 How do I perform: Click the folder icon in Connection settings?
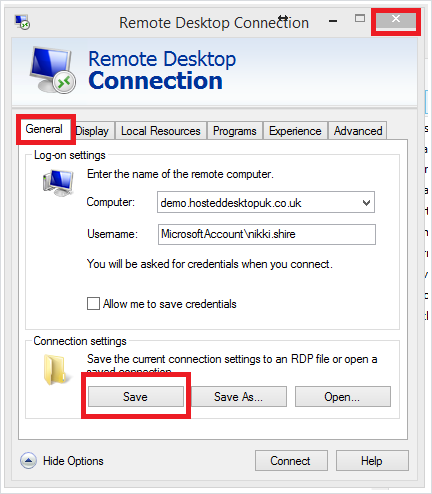coord(55,370)
